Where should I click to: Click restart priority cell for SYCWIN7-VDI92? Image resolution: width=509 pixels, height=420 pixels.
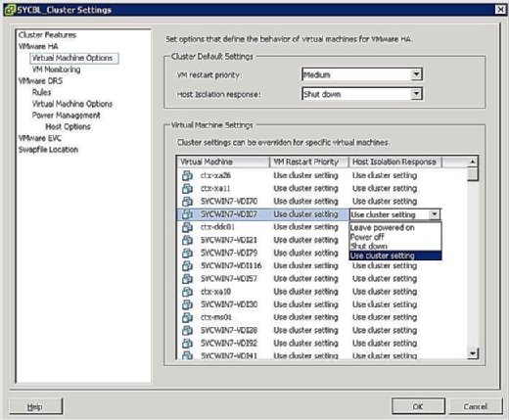coord(305,344)
